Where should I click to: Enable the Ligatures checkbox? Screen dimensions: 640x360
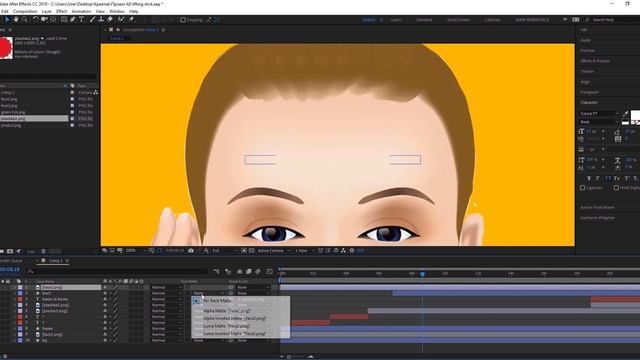pyautogui.click(x=582, y=188)
